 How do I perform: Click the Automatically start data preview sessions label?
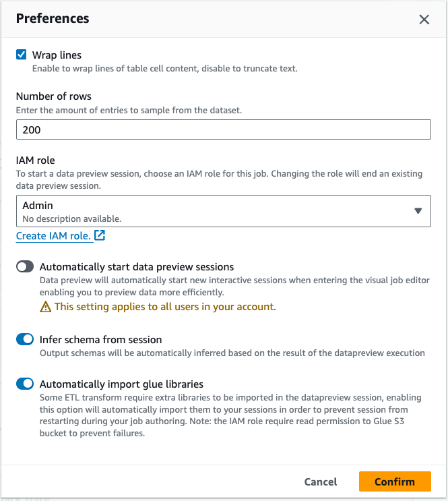137,267
